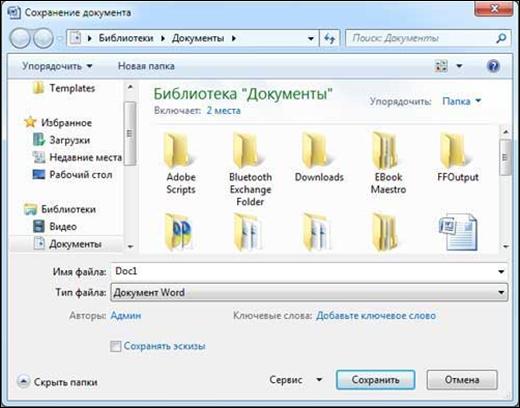This screenshot has height=408, width=520.
Task: Expand the arrow after Документы breadcrumb
Action: [234, 38]
